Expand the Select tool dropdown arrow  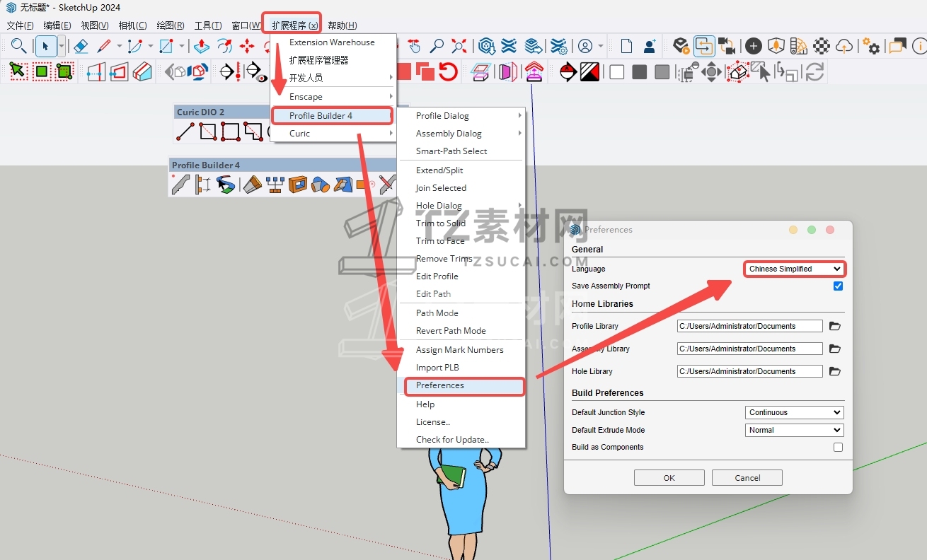(62, 47)
